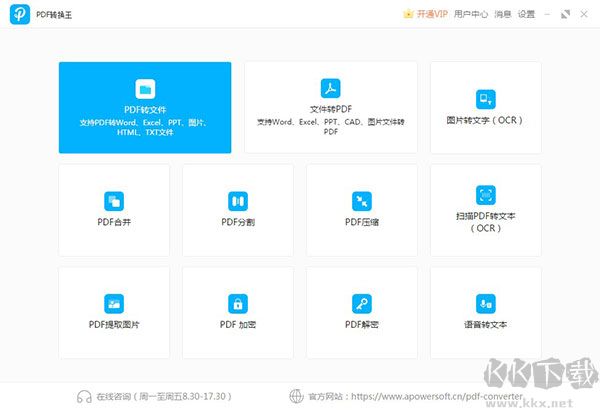Click the globe icon beside 官方网站
600x410 pixels.
coord(296,396)
